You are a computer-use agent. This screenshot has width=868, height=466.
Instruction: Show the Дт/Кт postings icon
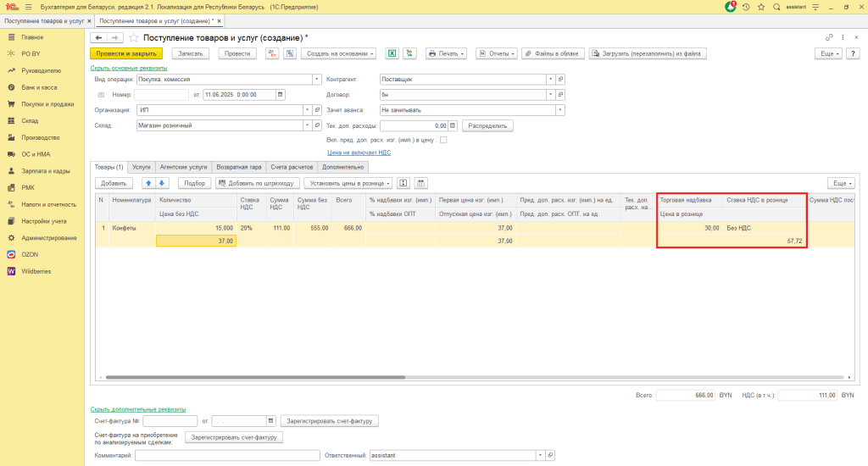(x=272, y=53)
